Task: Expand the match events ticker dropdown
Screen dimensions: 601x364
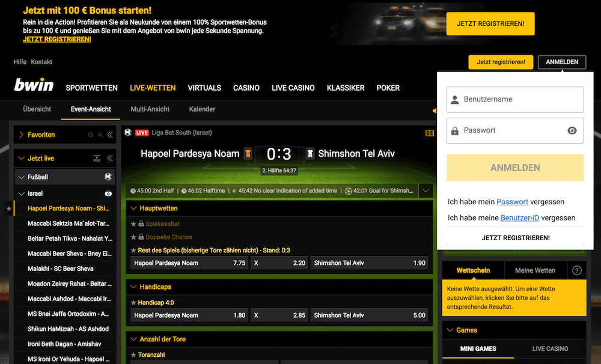Action: pos(426,190)
